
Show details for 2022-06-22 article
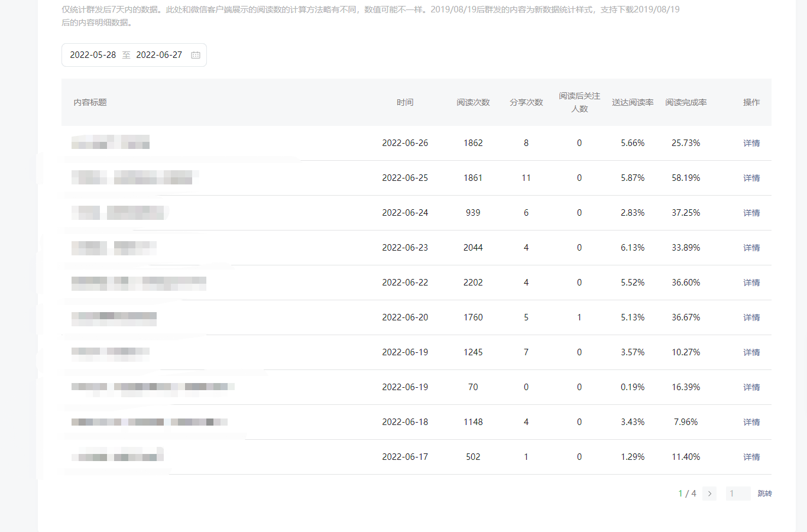(x=751, y=283)
